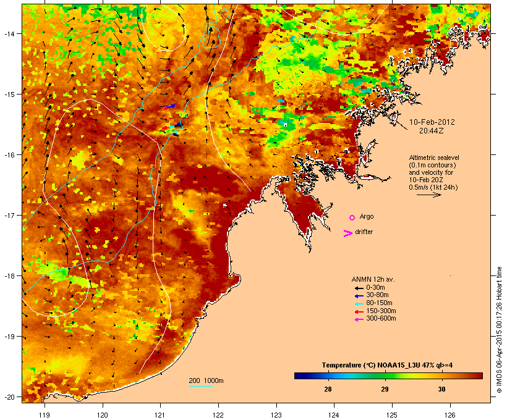Viewport: 507px width, 420px height.
Task: Click the temperature color bar near 30
Action: click(441, 376)
